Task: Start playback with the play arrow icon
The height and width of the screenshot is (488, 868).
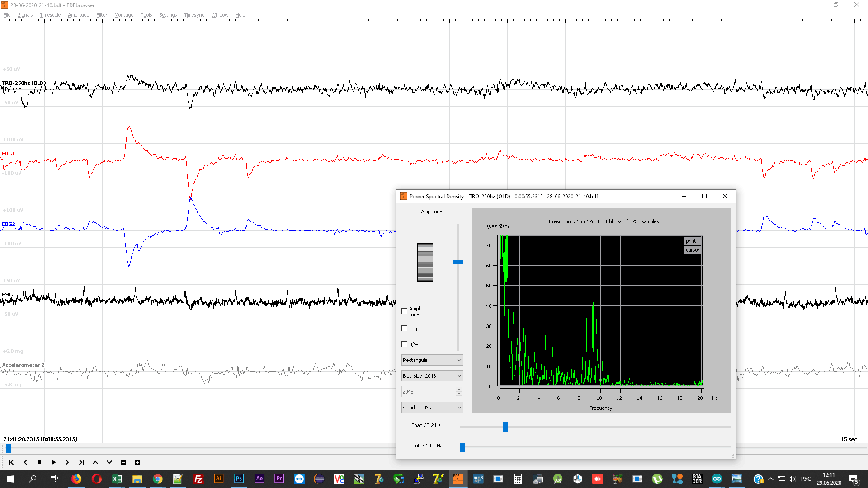Action: pos(53,462)
